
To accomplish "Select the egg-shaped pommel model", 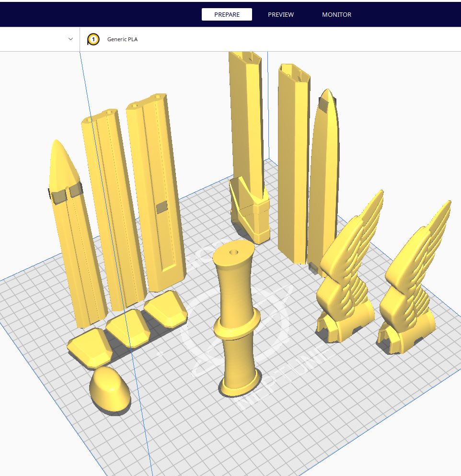I will [110, 389].
